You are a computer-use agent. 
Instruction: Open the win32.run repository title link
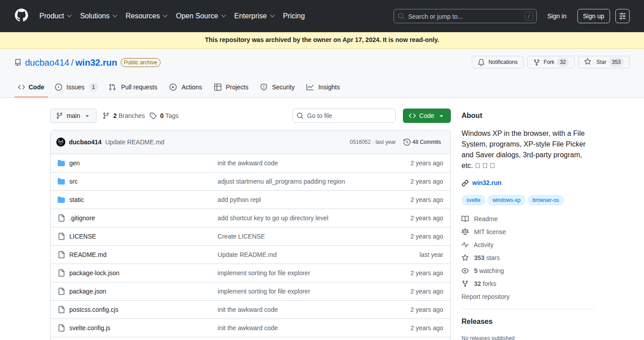[x=96, y=63]
